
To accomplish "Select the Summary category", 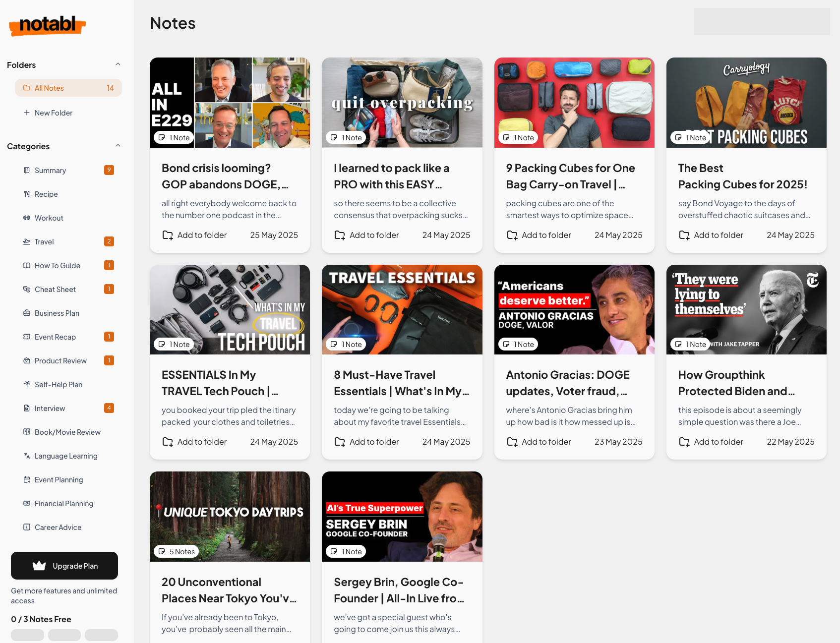I will click(68, 170).
